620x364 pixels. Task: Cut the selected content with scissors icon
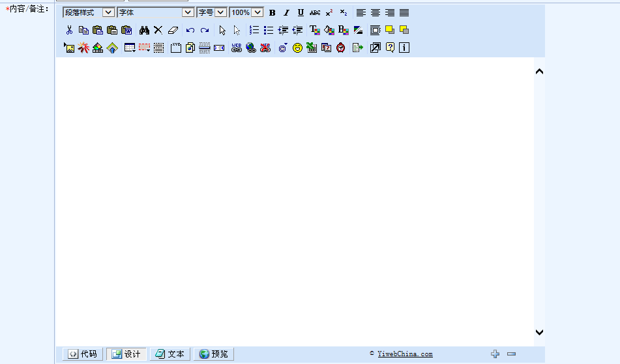point(70,30)
